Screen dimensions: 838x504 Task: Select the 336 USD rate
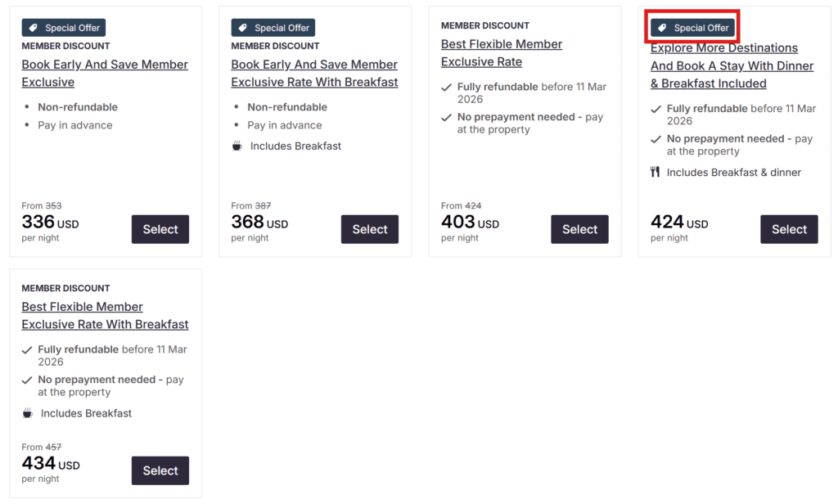pos(160,229)
